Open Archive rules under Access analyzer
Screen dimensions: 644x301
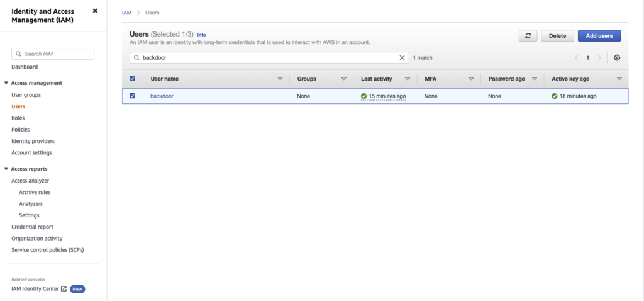(x=35, y=192)
